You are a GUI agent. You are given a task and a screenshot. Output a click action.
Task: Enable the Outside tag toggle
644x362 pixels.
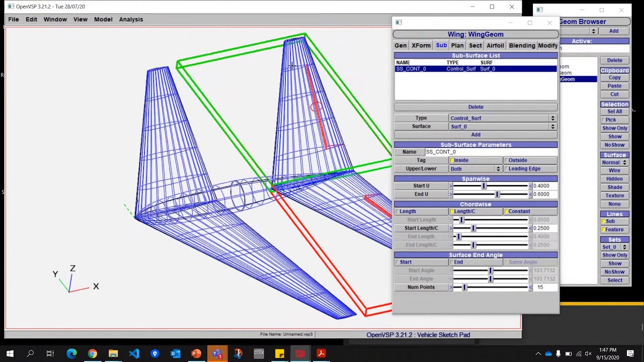[x=531, y=160]
